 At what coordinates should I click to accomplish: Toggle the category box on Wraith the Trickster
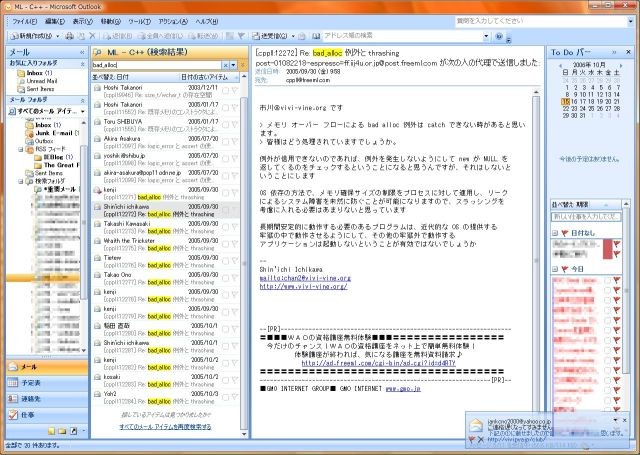(x=225, y=244)
